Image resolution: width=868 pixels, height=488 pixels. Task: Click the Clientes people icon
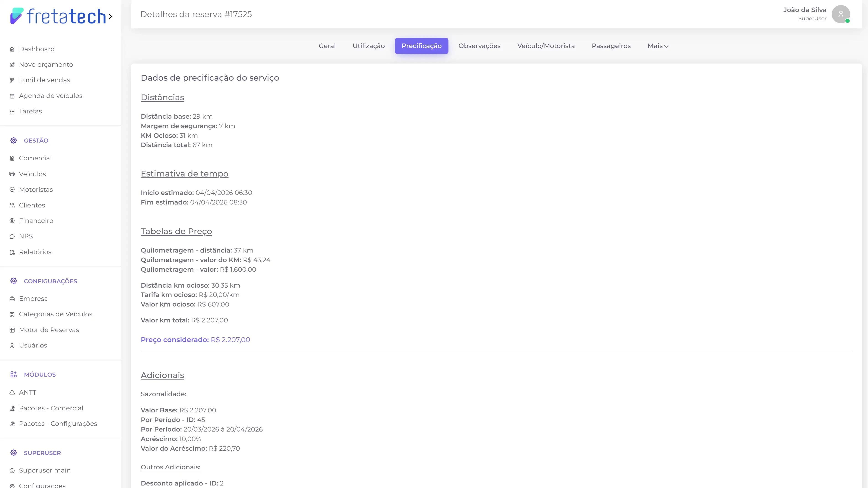[12, 205]
